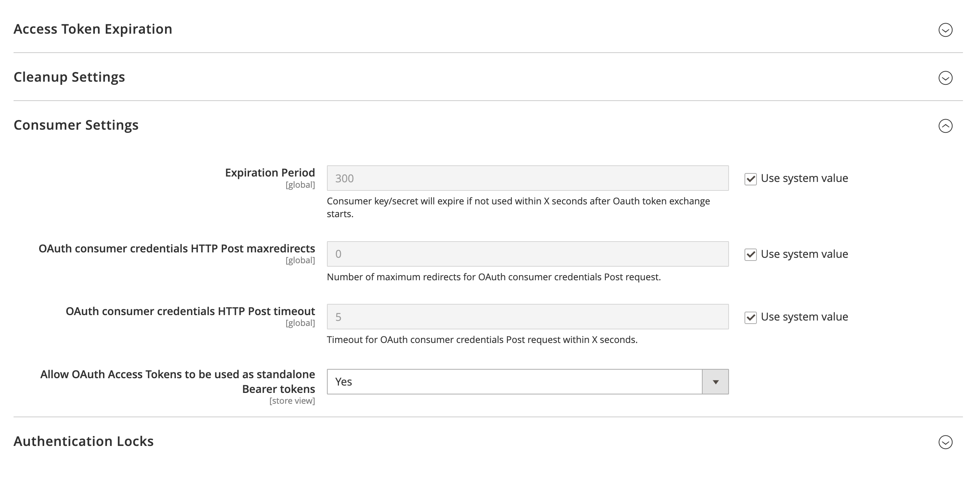
Task: Click the Expiration Period input field
Action: (527, 178)
